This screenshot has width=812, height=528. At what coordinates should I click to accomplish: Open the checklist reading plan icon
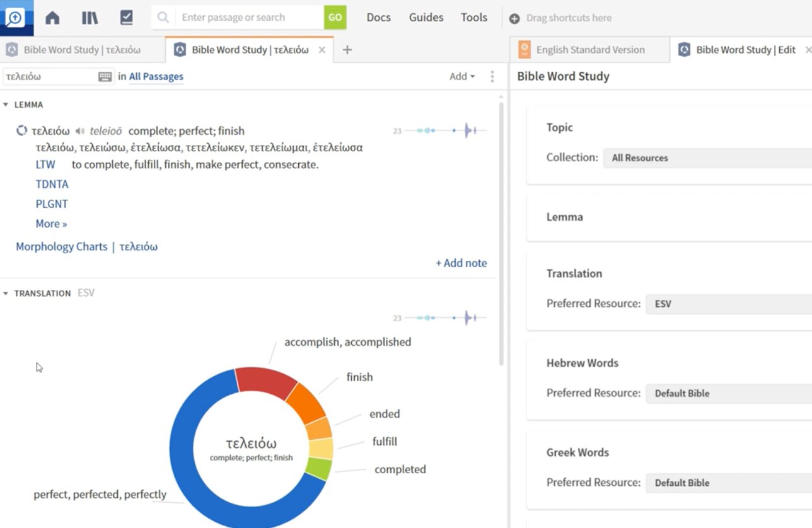coord(126,18)
